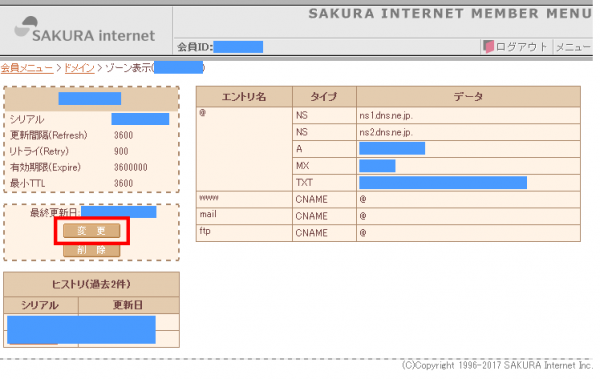Click the 更新間隔(Refresh) label
The height and width of the screenshot is (379, 600).
pyautogui.click(x=49, y=135)
